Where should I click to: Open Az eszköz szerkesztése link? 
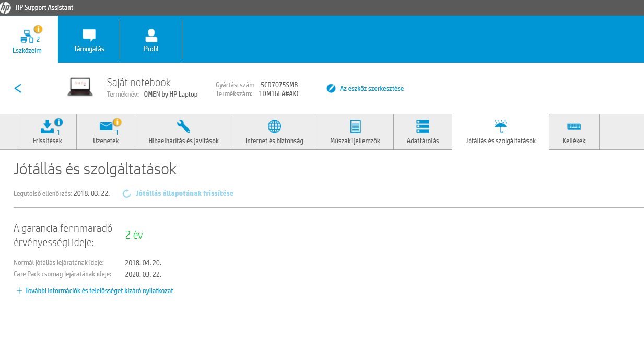(371, 88)
